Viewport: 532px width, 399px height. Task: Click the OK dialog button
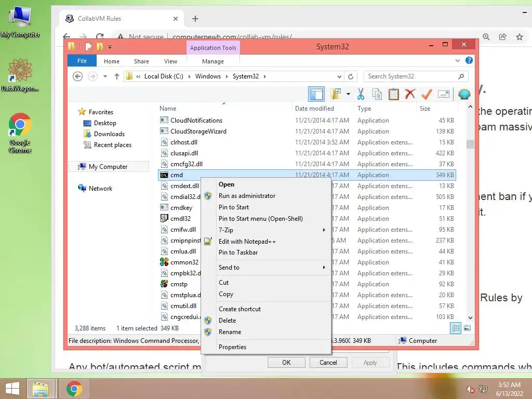pyautogui.click(x=286, y=362)
